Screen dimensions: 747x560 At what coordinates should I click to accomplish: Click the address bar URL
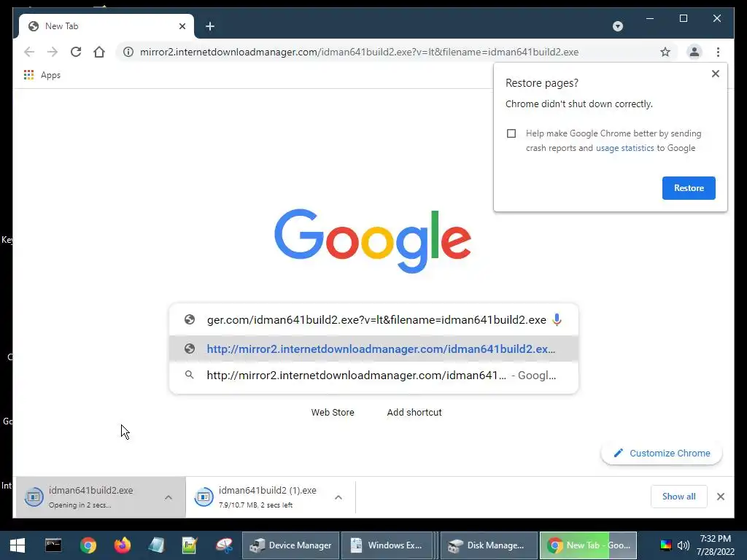(x=359, y=52)
